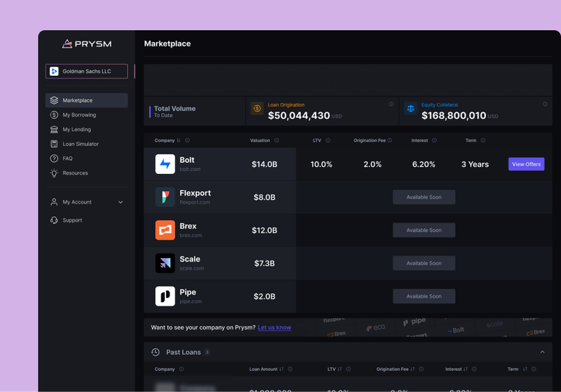The height and width of the screenshot is (392, 561).
Task: Click Brex's $12.0B valuation
Action: tap(264, 230)
